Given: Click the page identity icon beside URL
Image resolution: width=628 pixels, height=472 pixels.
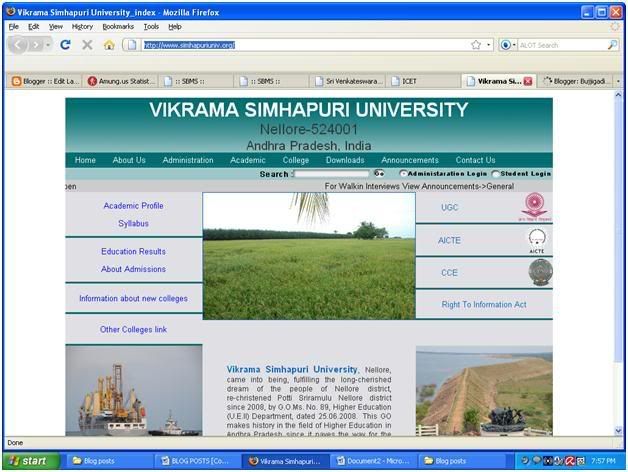Looking at the screenshot, I should click(x=131, y=45).
